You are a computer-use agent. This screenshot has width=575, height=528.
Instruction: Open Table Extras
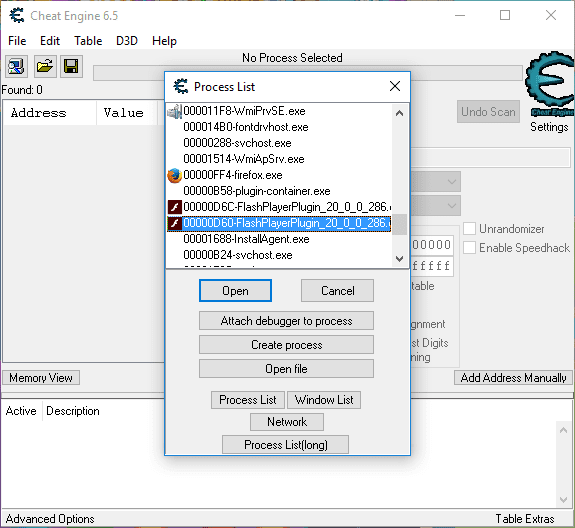pyautogui.click(x=525, y=519)
